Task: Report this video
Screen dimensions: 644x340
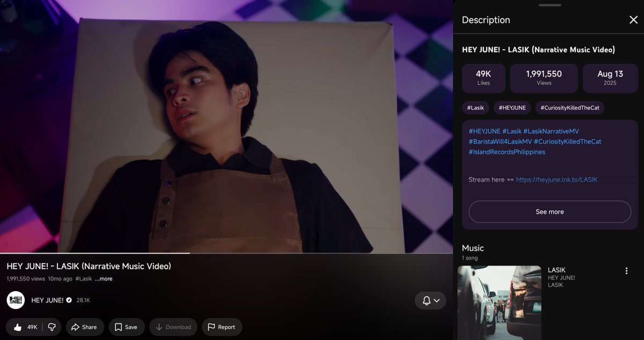Action: (222, 327)
